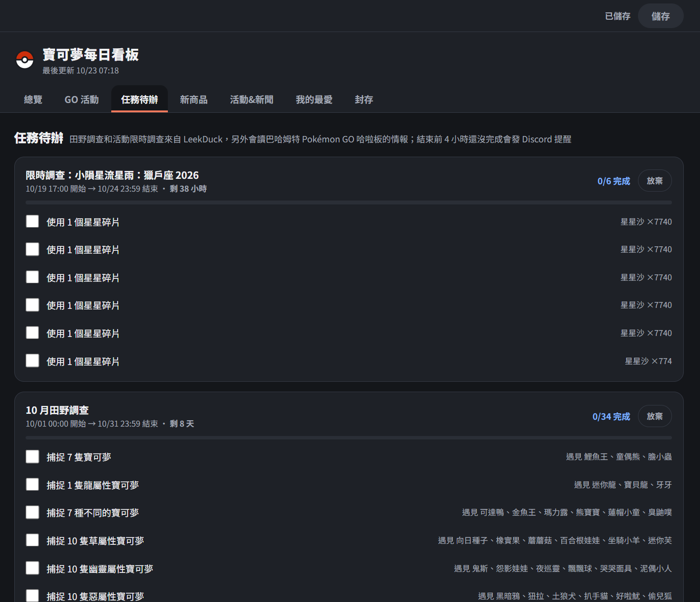
Task: Click the 限時調查：小隕星流星雨：獵戶座 2026 heading
Action: pyautogui.click(x=112, y=175)
